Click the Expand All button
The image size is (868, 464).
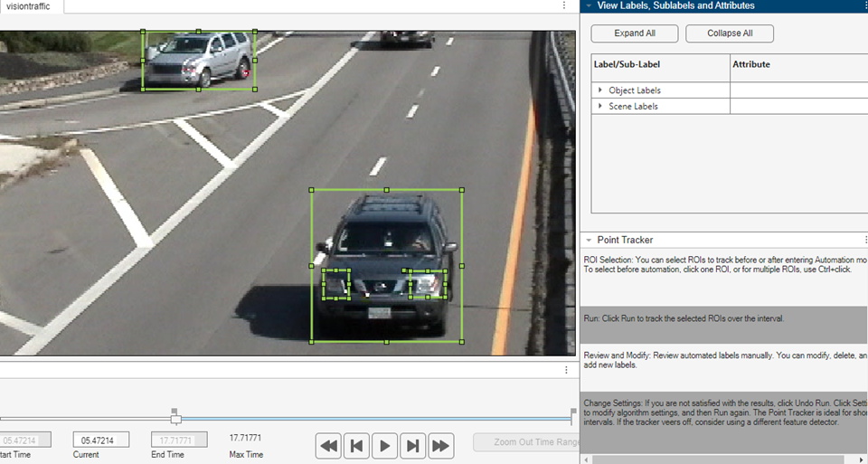coord(635,33)
